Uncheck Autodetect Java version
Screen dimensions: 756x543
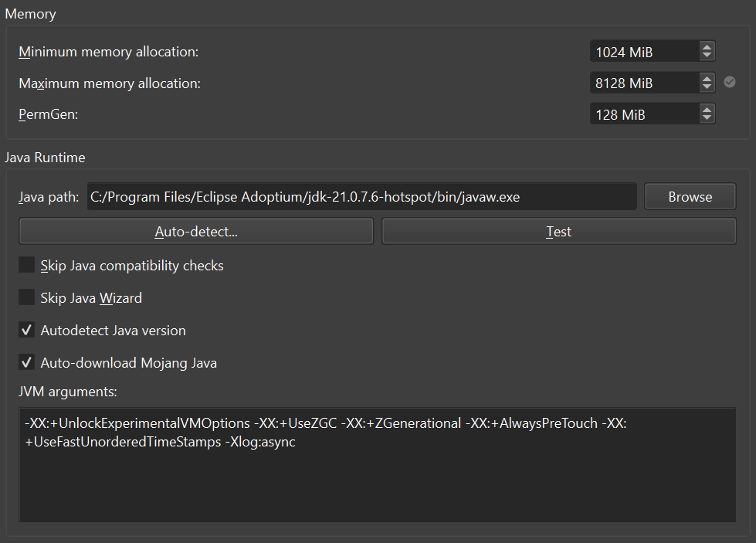click(26, 330)
